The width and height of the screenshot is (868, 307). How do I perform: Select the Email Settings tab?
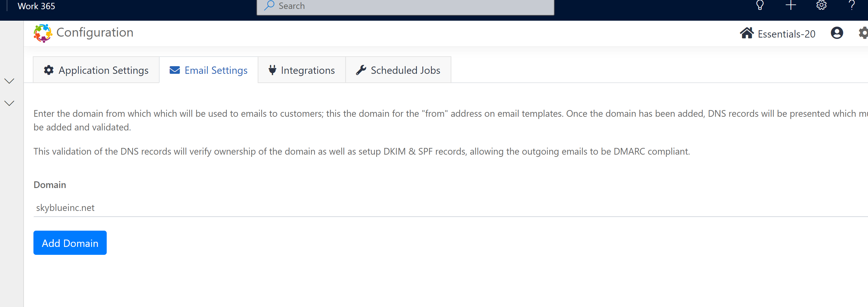(x=209, y=70)
